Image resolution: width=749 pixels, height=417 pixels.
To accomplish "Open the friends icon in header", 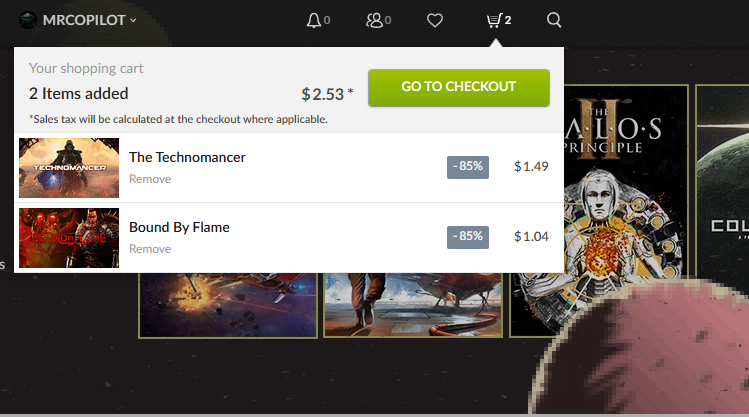I will click(374, 20).
